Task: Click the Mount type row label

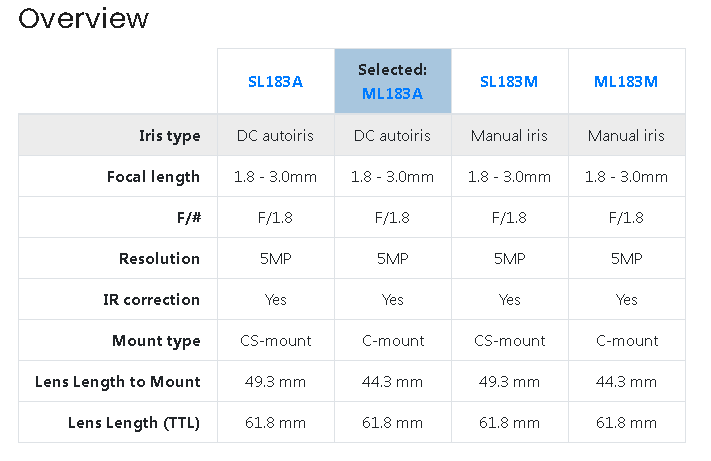Action: (156, 341)
